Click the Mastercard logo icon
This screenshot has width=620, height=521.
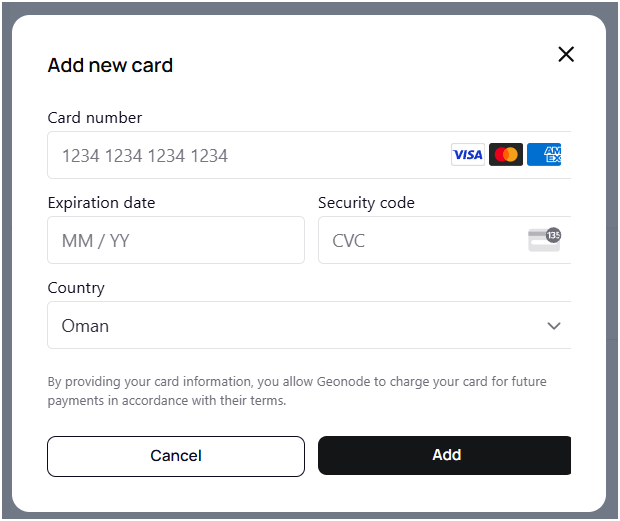pos(506,155)
